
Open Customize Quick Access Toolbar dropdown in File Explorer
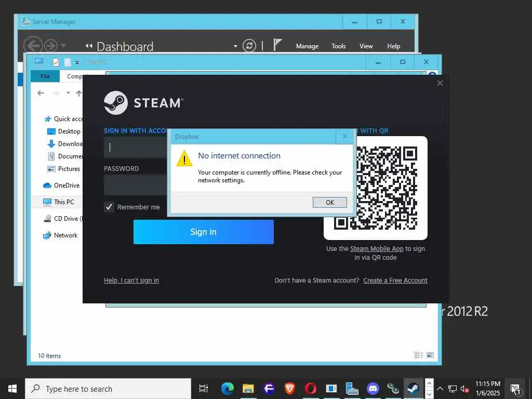[x=77, y=62]
